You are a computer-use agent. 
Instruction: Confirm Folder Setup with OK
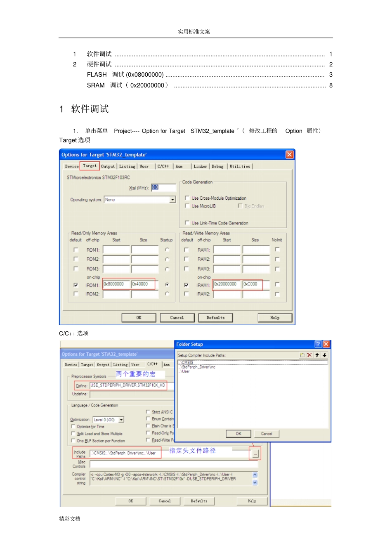[239, 434]
